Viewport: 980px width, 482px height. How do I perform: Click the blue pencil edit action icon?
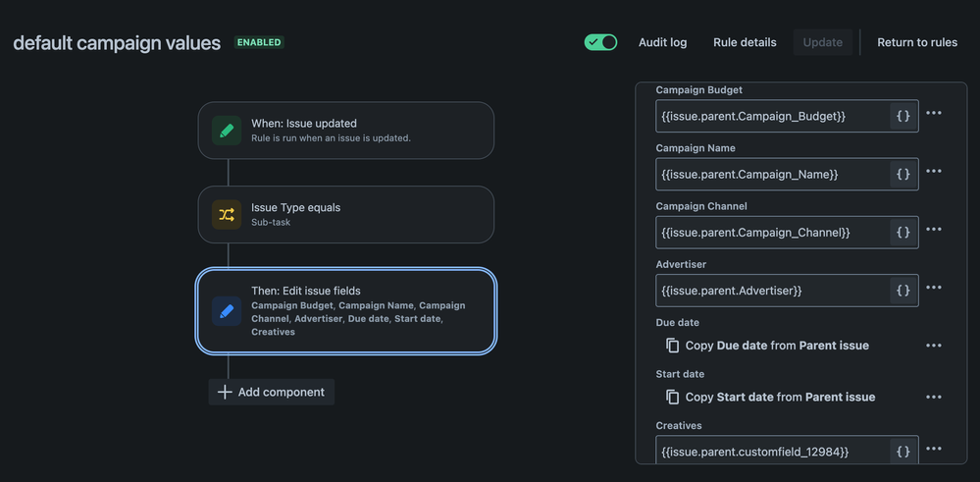point(227,311)
